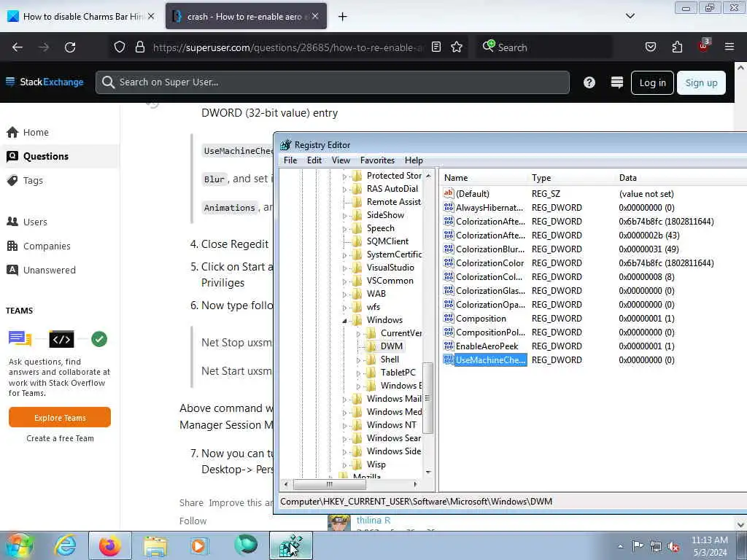Launch Internet Explorer from taskbar
747x560 pixels.
(65, 545)
